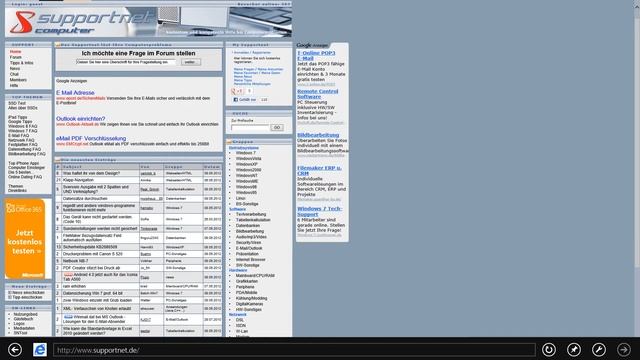
Task: Open the 'Druckerproblem mit Canon S 520' thread
Action: point(93,254)
